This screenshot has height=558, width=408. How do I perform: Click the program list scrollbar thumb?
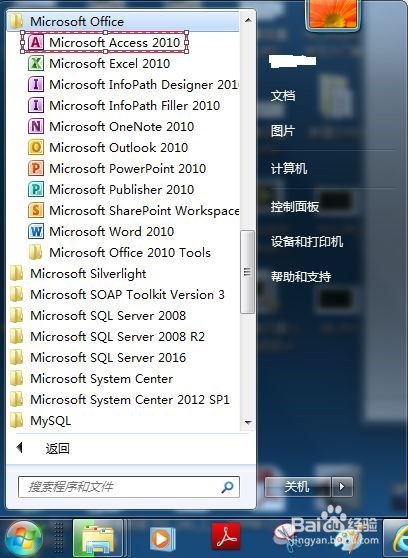coord(247,272)
